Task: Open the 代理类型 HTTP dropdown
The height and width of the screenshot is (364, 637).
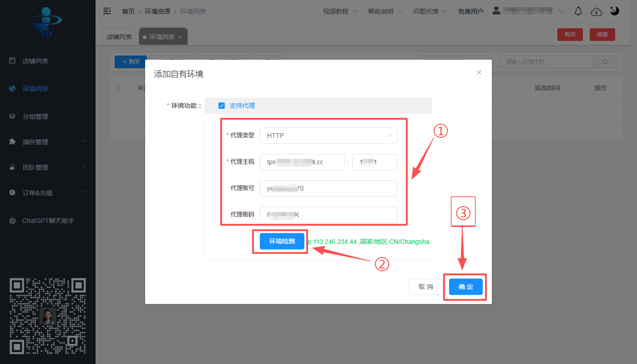Action: (329, 136)
